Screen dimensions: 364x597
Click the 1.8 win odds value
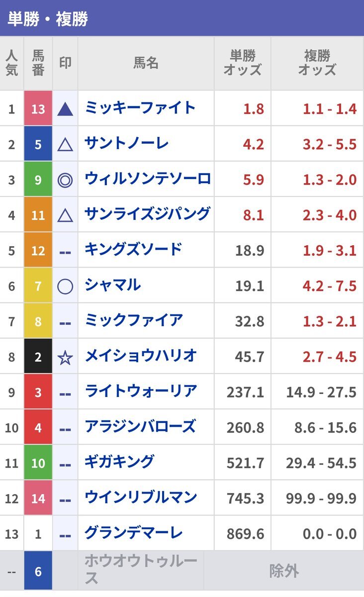(254, 109)
